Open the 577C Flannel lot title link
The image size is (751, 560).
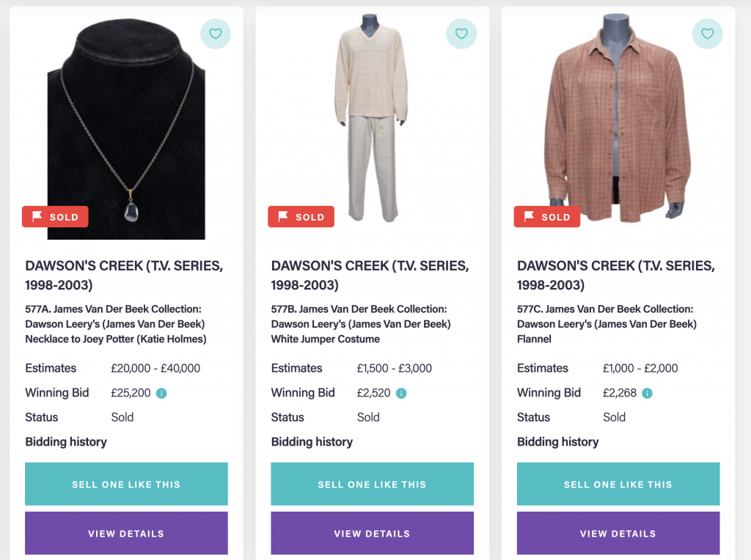607,324
